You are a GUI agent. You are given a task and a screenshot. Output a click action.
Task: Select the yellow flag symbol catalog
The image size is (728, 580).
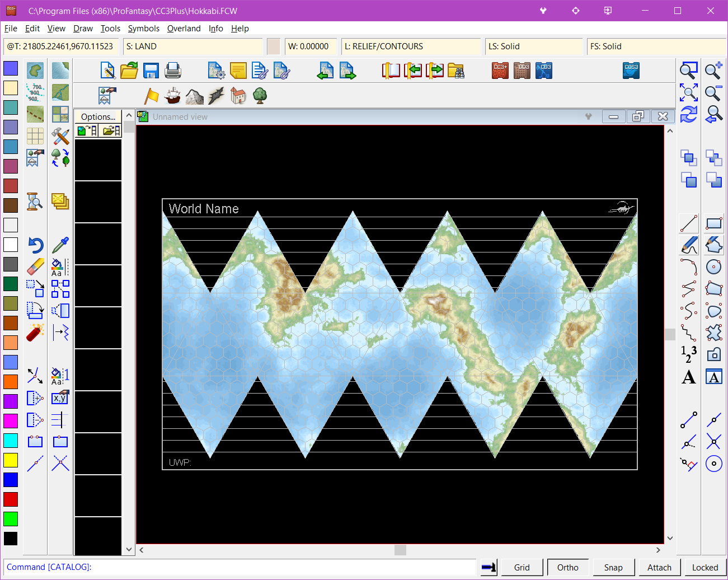pos(152,96)
